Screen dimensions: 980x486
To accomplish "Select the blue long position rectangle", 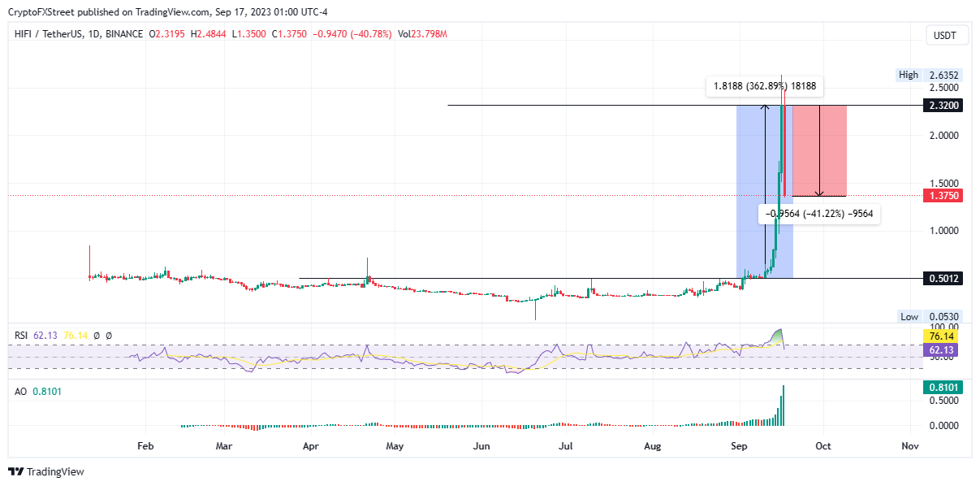I will tap(764, 192).
